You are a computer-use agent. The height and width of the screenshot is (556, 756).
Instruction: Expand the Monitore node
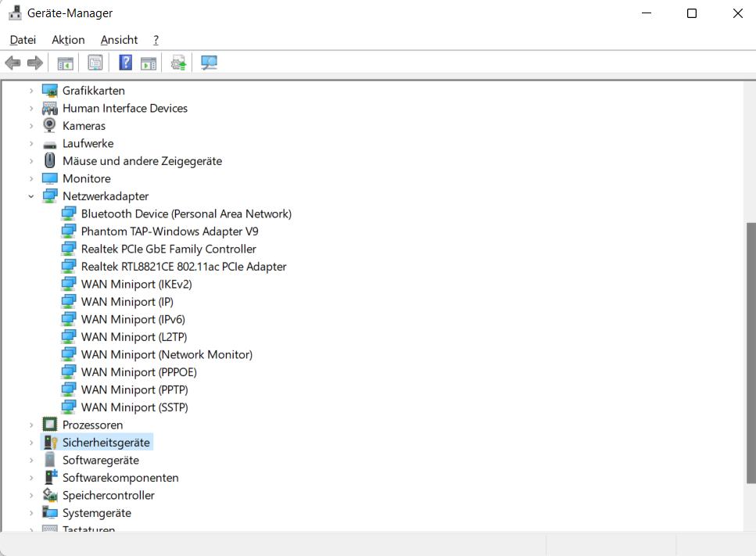(x=31, y=179)
